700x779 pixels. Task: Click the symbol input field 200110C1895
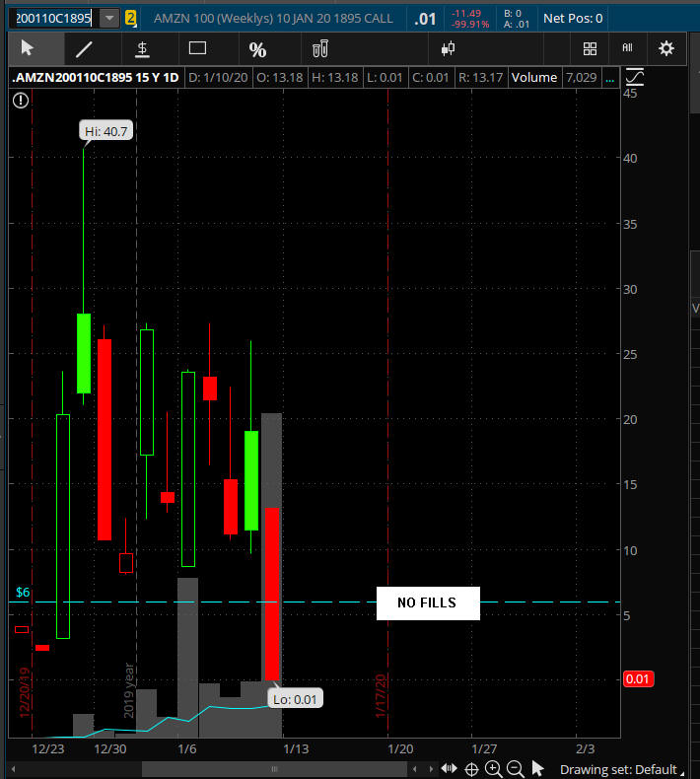point(53,19)
